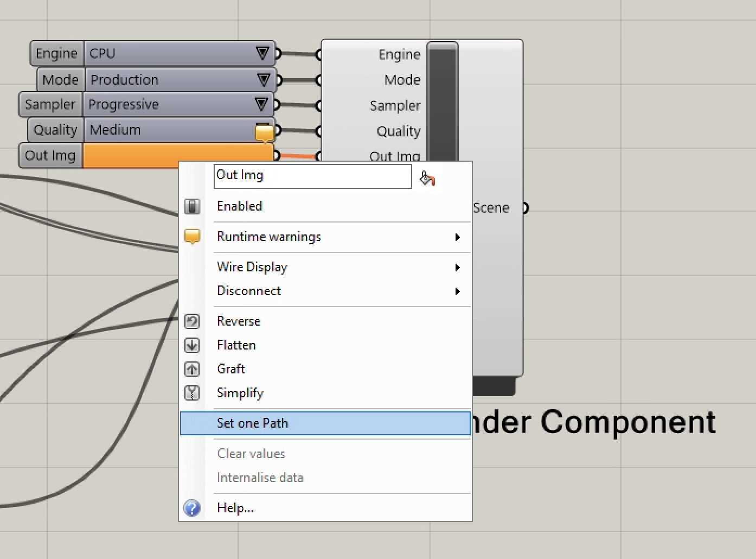Click the paint bucket icon beside name field
The width and height of the screenshot is (756, 559).
[427, 178]
